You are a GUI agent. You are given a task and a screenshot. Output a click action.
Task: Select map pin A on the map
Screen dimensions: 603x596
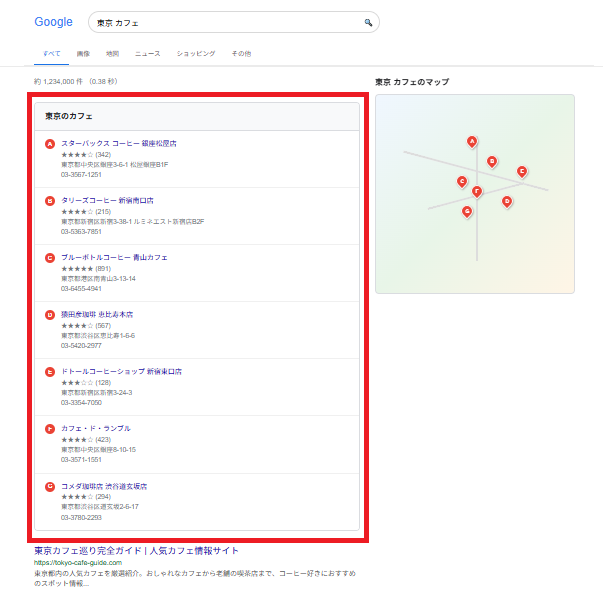coord(472,142)
